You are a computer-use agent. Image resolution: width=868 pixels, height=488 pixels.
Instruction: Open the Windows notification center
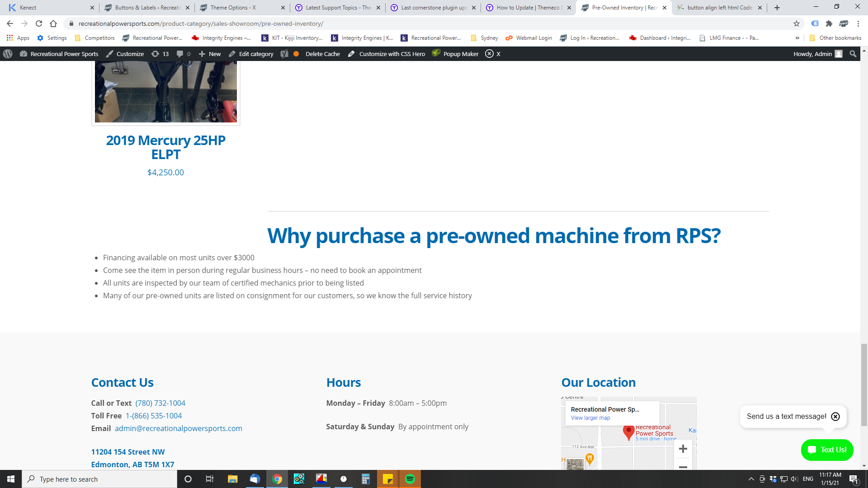tap(854, 479)
